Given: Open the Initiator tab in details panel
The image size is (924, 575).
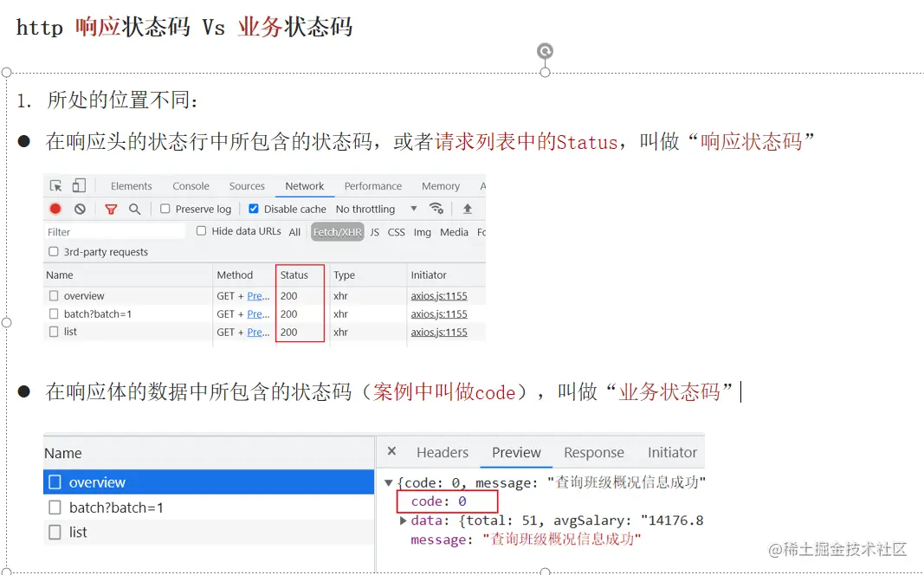Looking at the screenshot, I should point(672,452).
